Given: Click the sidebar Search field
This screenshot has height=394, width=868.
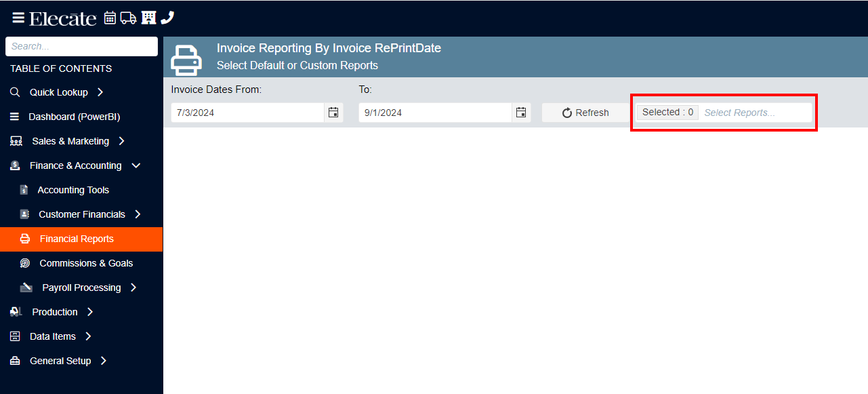Looking at the screenshot, I should tap(81, 46).
